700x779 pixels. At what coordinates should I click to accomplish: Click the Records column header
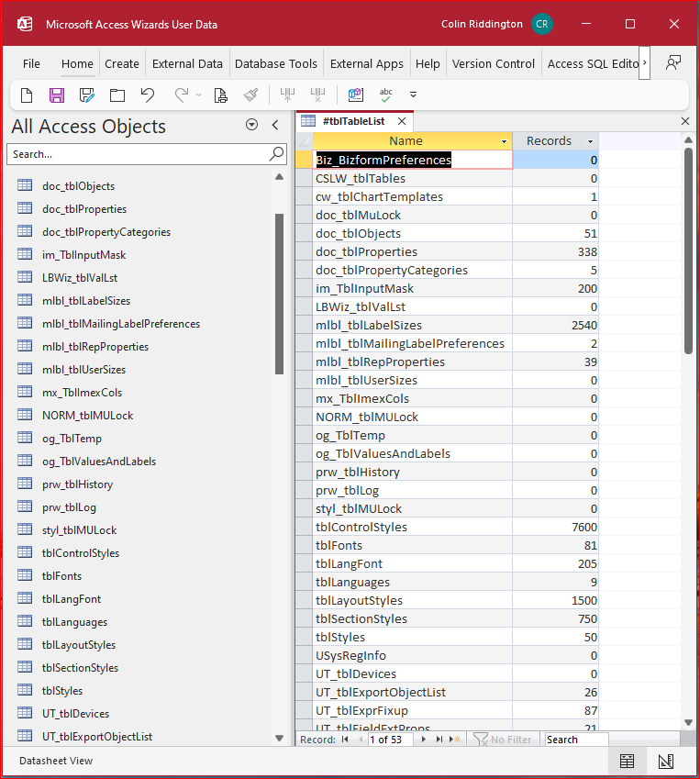pos(549,141)
